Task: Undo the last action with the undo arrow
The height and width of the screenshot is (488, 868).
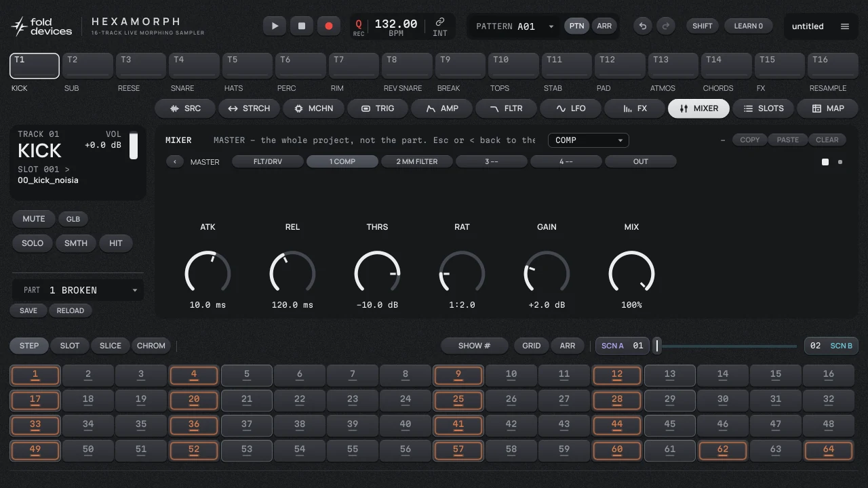Action: coord(643,26)
